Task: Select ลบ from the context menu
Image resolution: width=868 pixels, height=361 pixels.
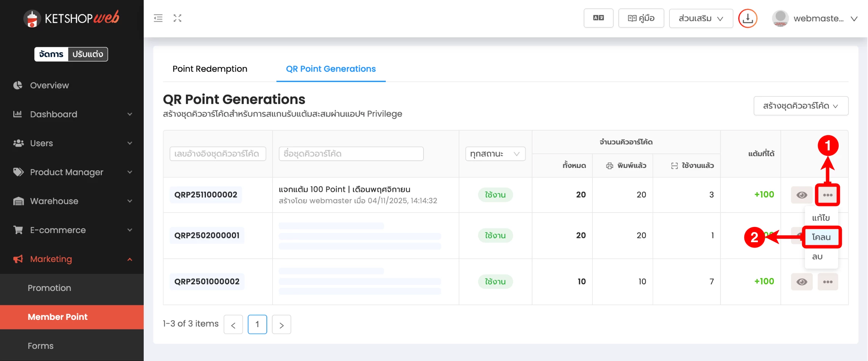Action: pyautogui.click(x=817, y=257)
